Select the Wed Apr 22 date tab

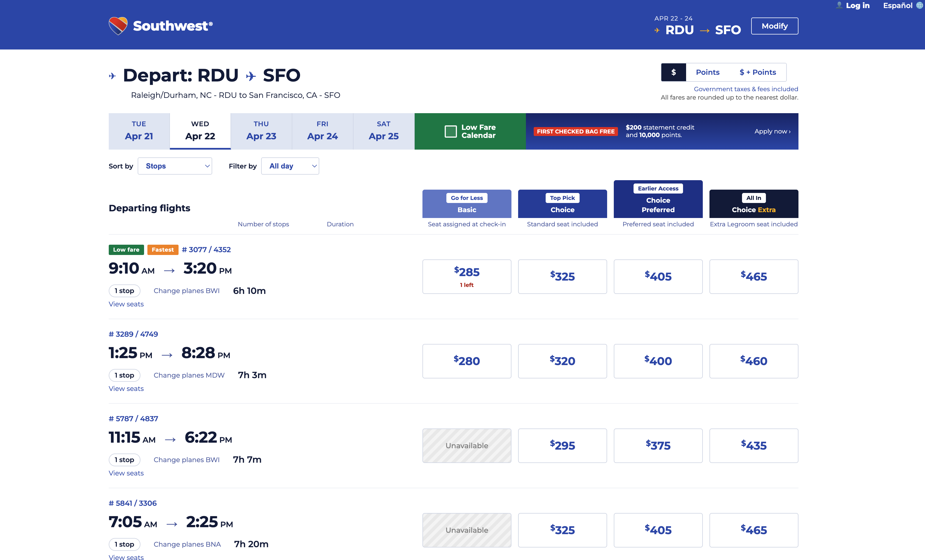coord(200,131)
